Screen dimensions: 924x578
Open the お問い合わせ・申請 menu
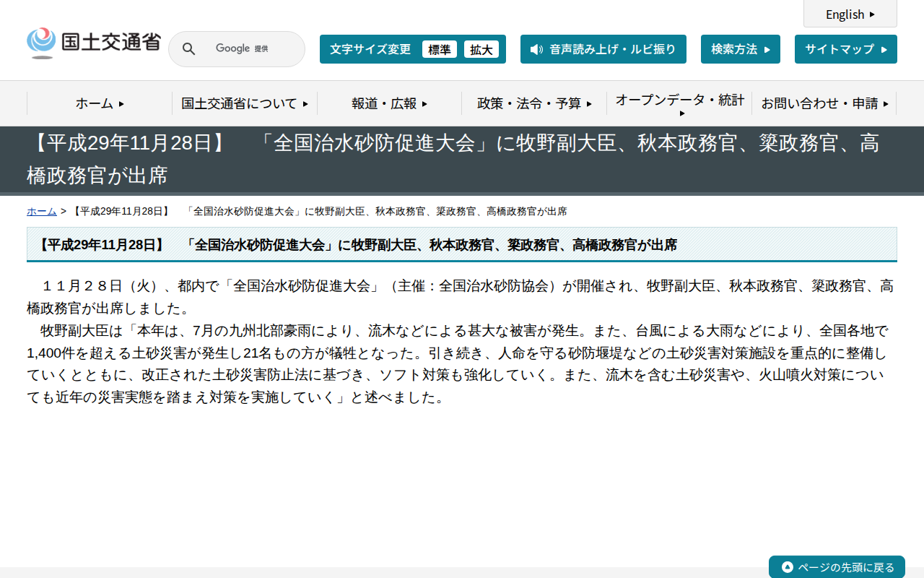click(823, 103)
